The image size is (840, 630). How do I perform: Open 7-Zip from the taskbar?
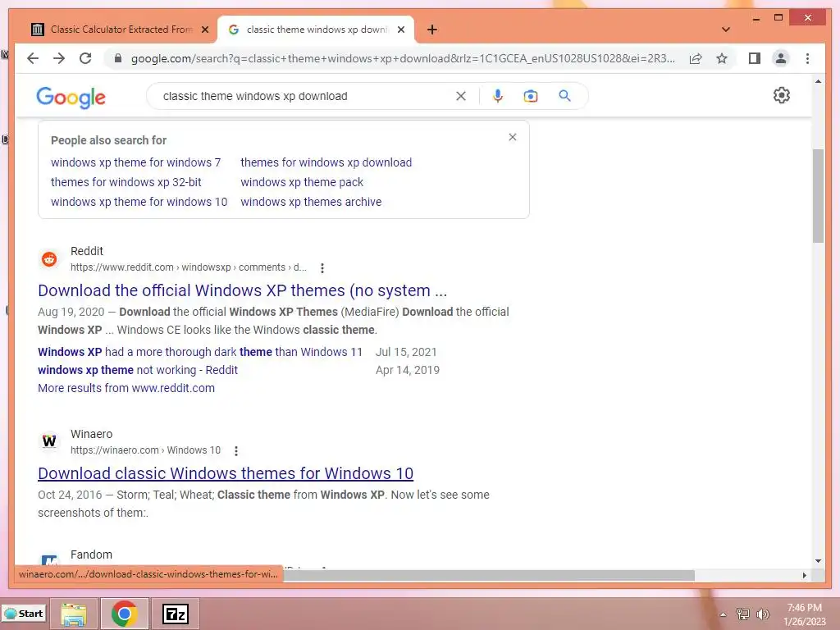(176, 614)
